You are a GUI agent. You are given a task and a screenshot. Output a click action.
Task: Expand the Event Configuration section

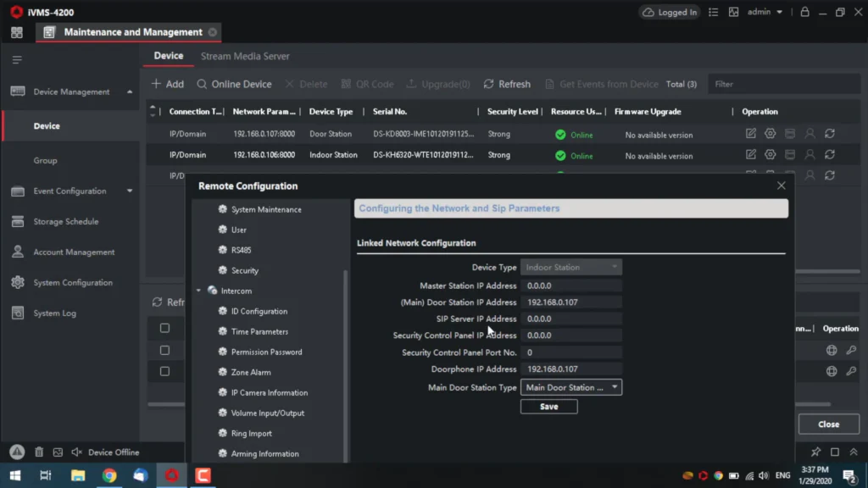click(x=130, y=191)
